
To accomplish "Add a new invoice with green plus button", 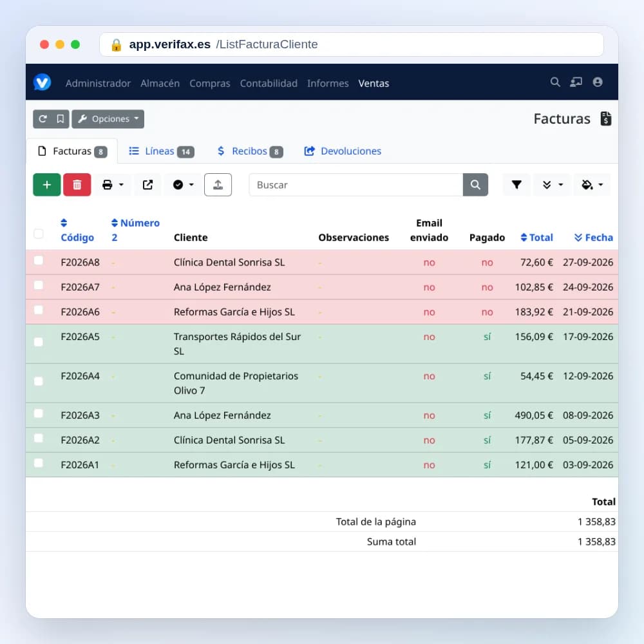I will click(x=47, y=185).
